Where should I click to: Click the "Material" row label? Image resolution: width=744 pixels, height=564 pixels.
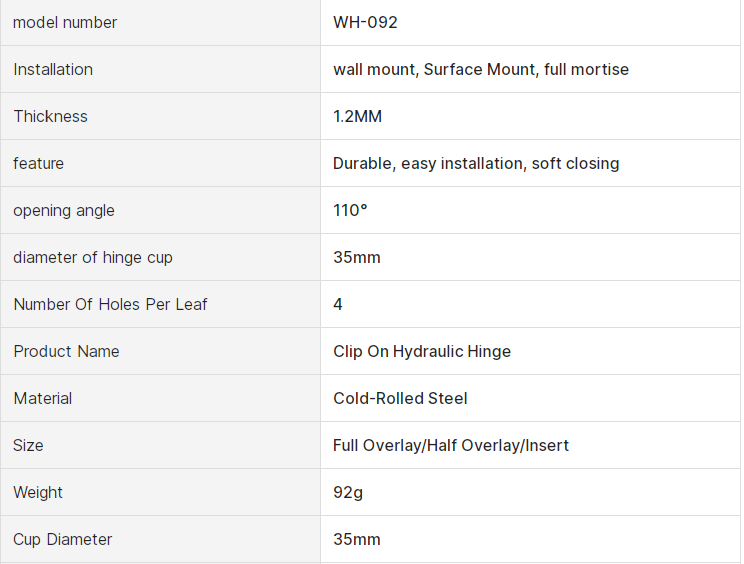click(x=43, y=398)
